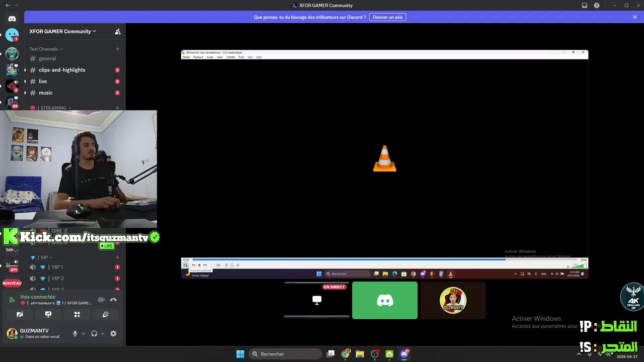Open Discord home direct messages icon
The image size is (644, 362).
point(12,19)
